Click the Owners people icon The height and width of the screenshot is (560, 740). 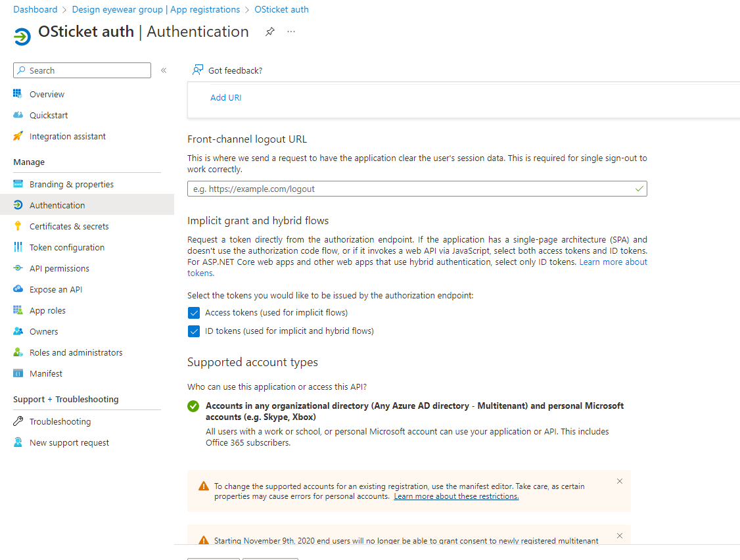click(18, 331)
